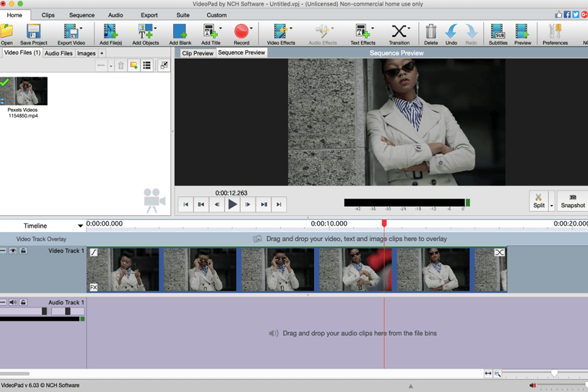Toggle the lock on Video Track 1
This screenshot has width=588, height=392.
pyautogui.click(x=23, y=251)
